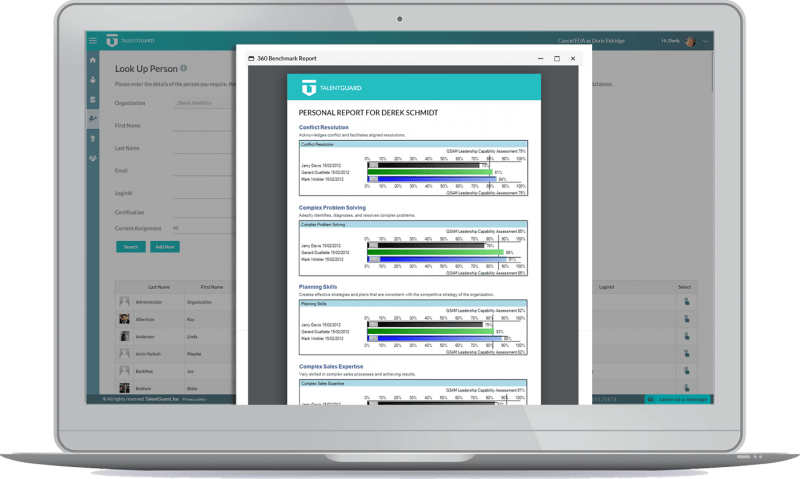Click the 360 Benchmark Report window icon
800x479 pixels.
click(250, 59)
